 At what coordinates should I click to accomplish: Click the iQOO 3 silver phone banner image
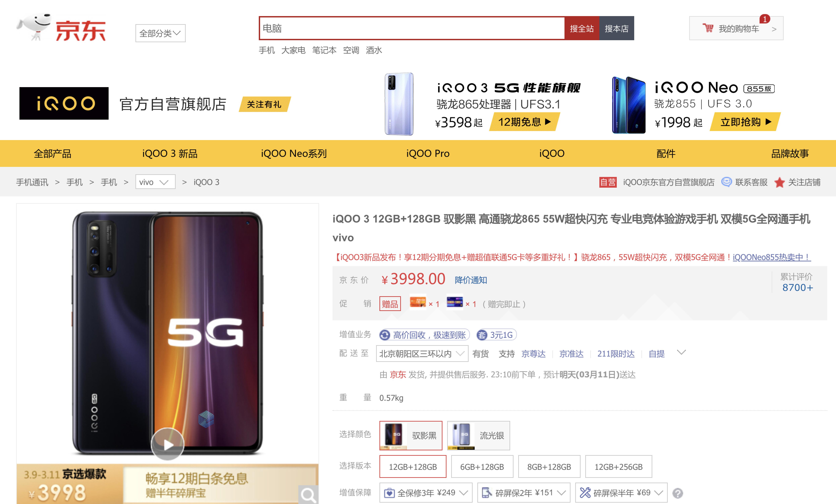pos(399,104)
